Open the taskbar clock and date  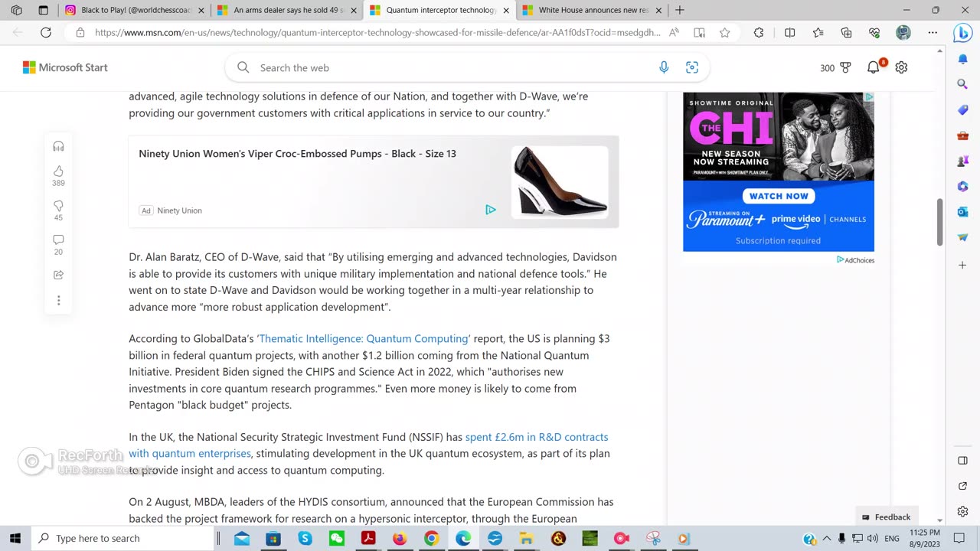coord(925,538)
